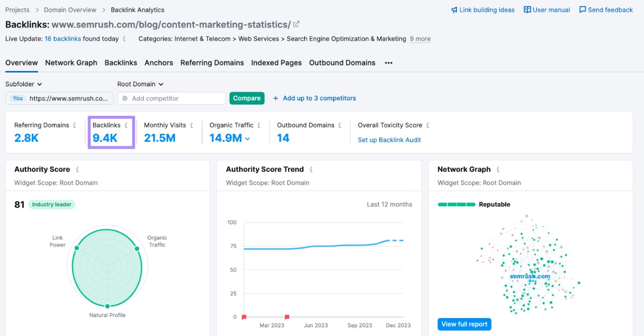Click info icon next to Authority Score Trend
This screenshot has width=644, height=336.
point(311,170)
